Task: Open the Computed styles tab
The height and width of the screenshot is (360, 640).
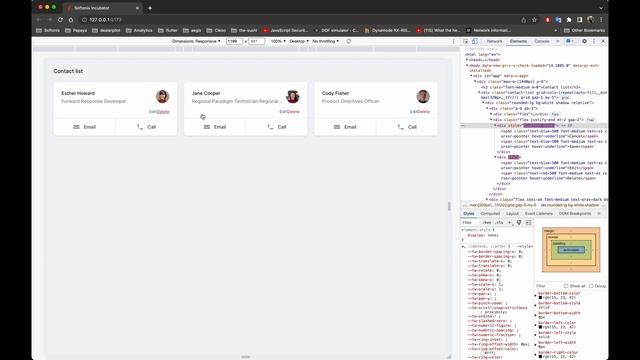Action: point(490,213)
